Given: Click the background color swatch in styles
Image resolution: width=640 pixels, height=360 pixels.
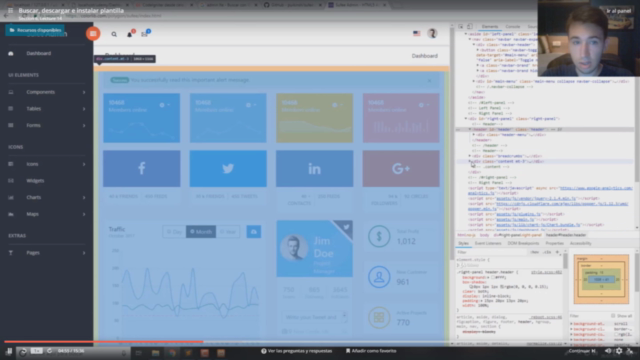Looking at the screenshot, I should pyautogui.click(x=493, y=277).
